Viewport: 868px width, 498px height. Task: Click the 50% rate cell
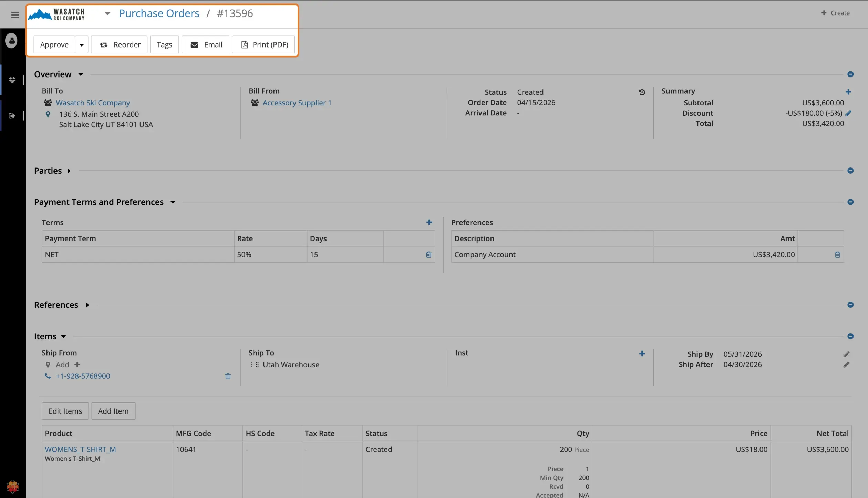coord(271,255)
